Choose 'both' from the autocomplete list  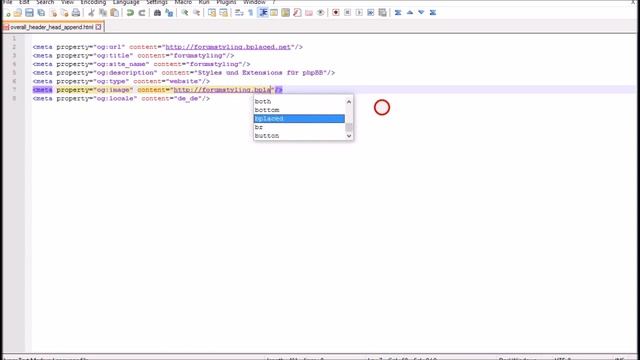click(299, 101)
